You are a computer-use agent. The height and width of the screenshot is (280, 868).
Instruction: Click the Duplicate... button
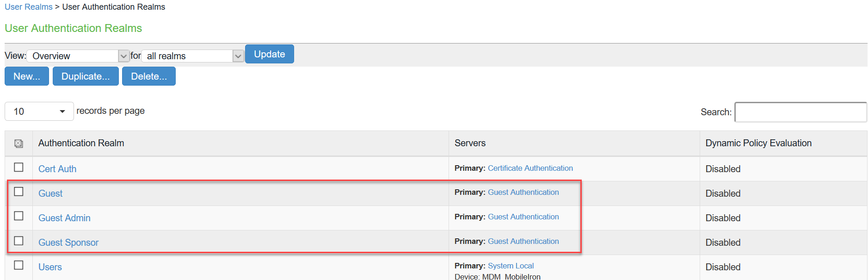pyautogui.click(x=86, y=76)
